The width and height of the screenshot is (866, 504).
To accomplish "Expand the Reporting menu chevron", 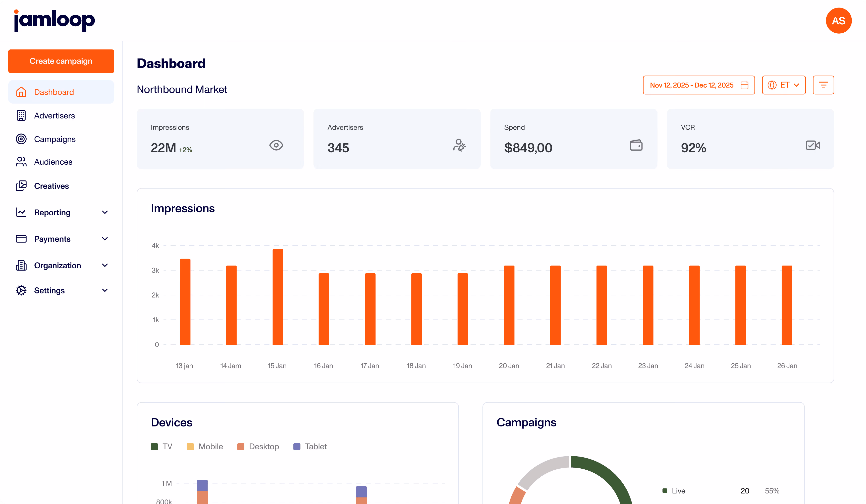I will (105, 213).
